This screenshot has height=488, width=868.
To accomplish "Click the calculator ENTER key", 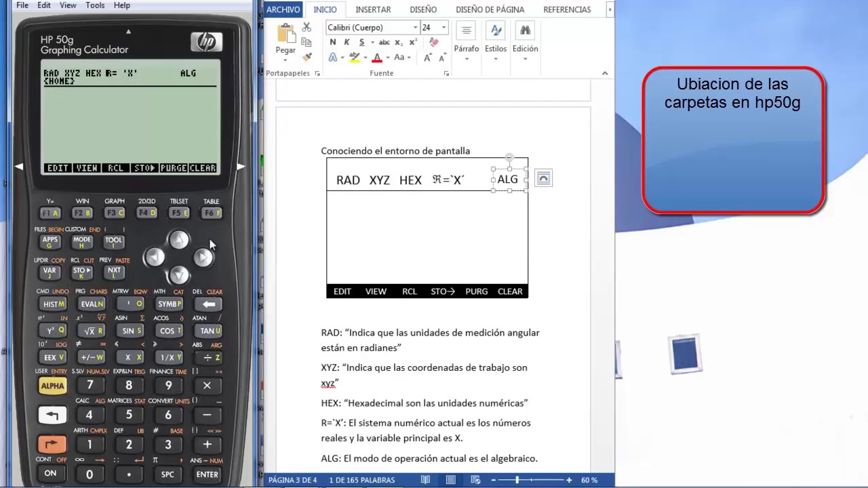I will click(207, 474).
